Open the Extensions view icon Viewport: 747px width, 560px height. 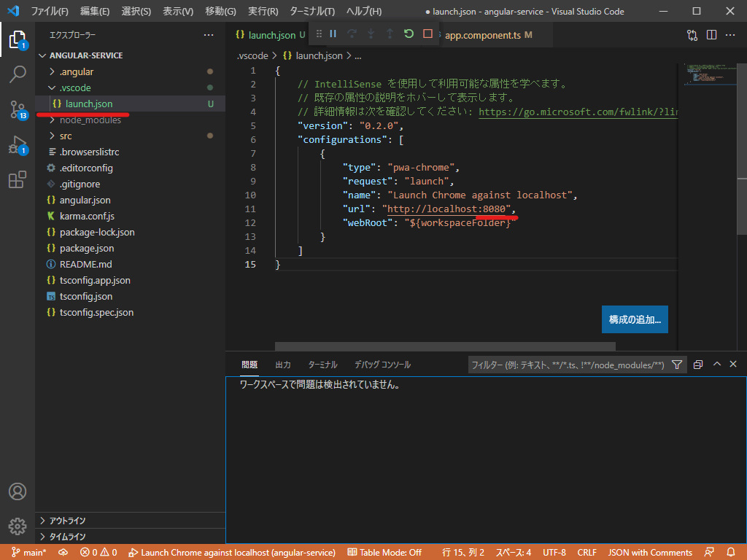[x=18, y=179]
